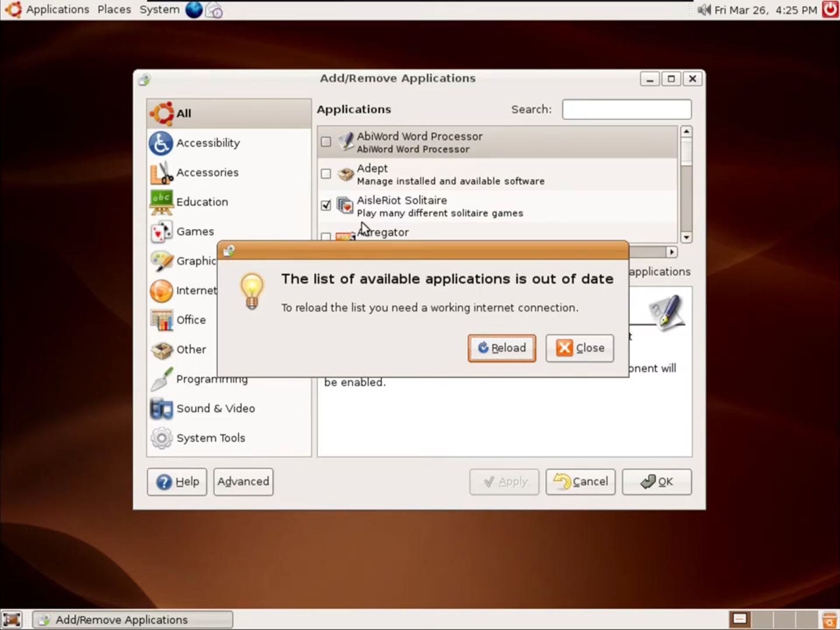Viewport: 840px width, 630px height.
Task: Launch the web browser globe icon in panel
Action: click(x=194, y=10)
